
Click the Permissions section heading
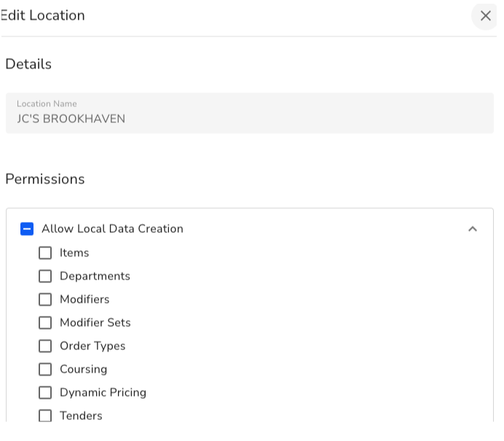(x=45, y=179)
